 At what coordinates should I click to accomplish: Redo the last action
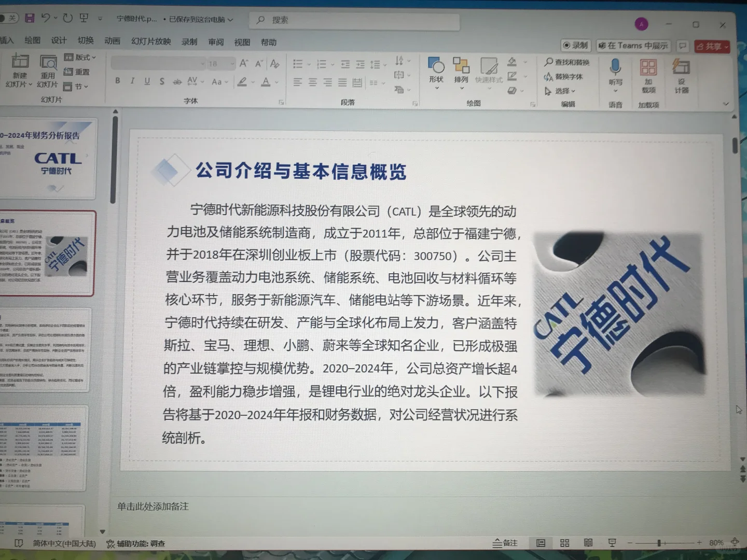[67, 18]
